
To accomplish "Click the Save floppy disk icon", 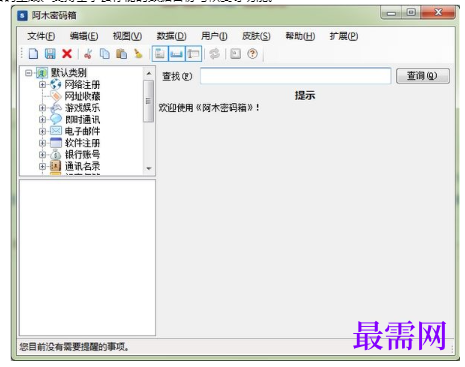I will [50, 54].
